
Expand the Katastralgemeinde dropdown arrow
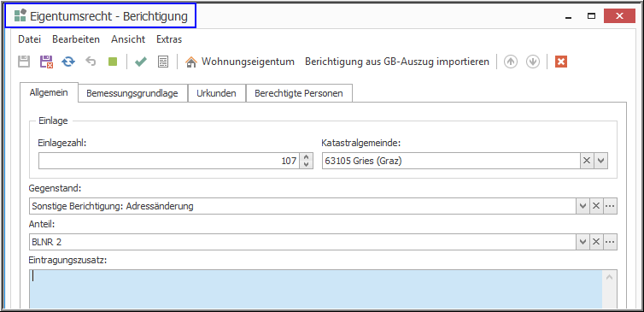coord(600,161)
